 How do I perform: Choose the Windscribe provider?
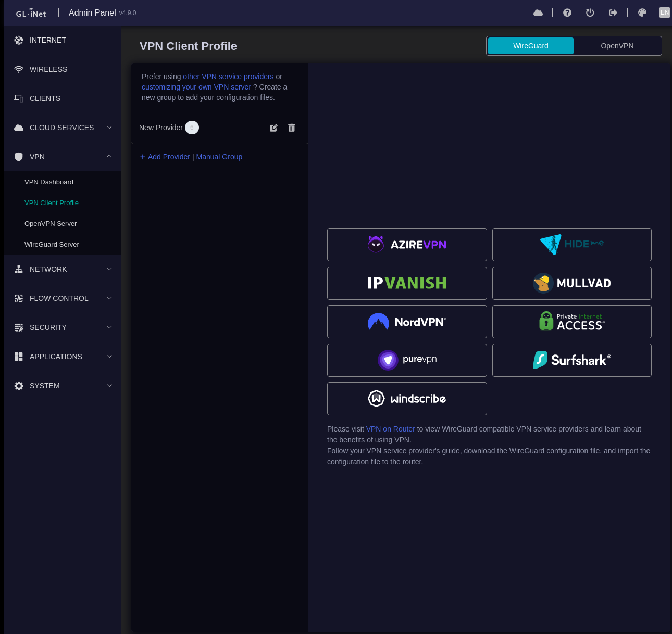[407, 399]
